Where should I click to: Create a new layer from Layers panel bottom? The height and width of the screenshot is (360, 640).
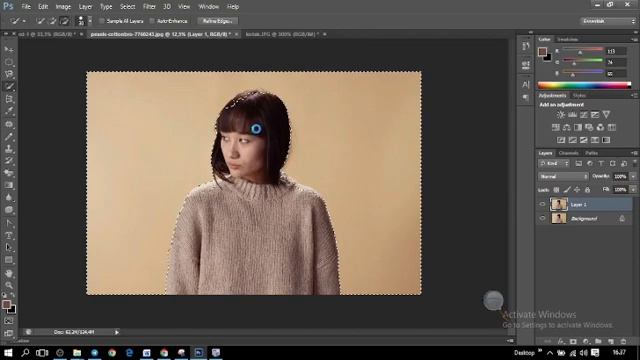tap(611, 341)
